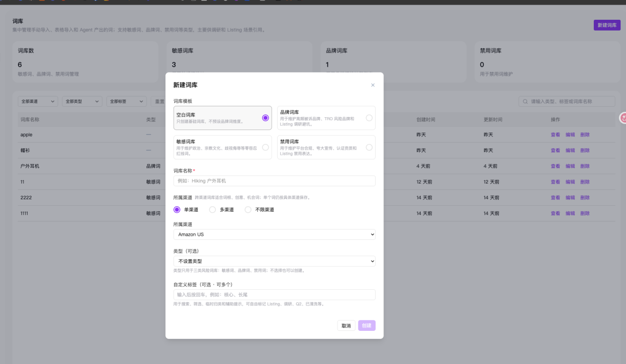View the apple row via 查看
This screenshot has width=626, height=364.
[555, 135]
